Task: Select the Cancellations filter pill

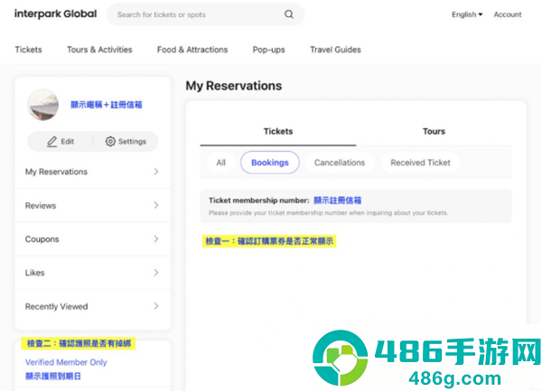Action: coord(340,163)
